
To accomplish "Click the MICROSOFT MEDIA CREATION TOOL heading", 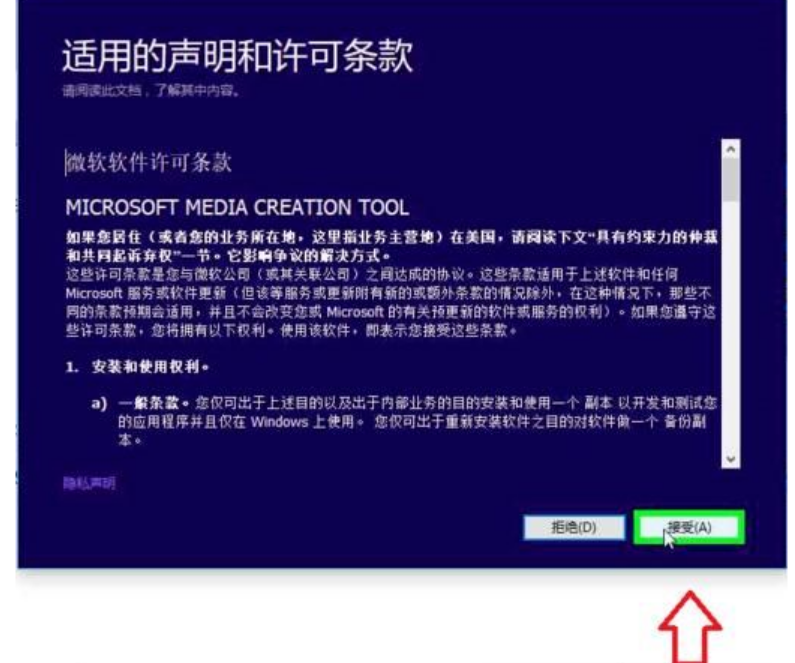I will coord(236,208).
